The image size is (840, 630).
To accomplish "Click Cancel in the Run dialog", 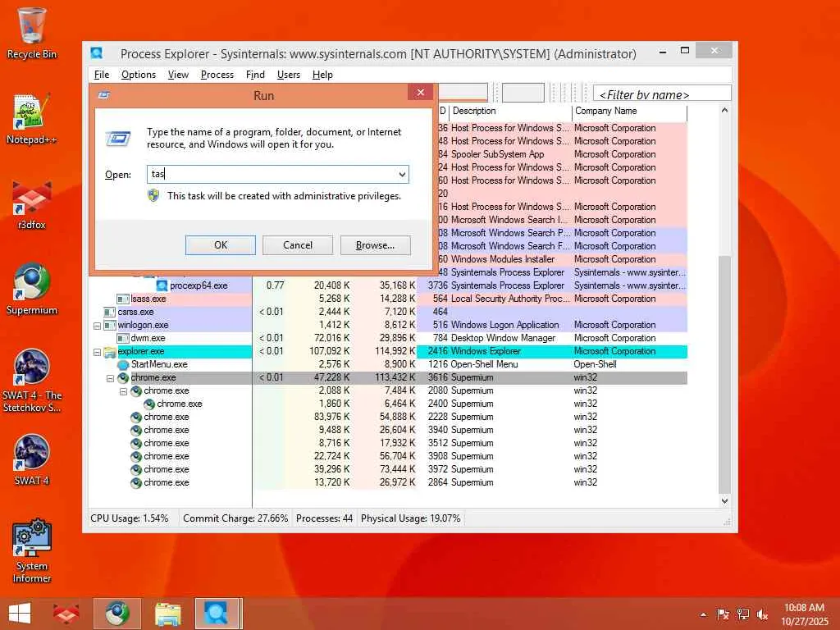I will pos(297,244).
